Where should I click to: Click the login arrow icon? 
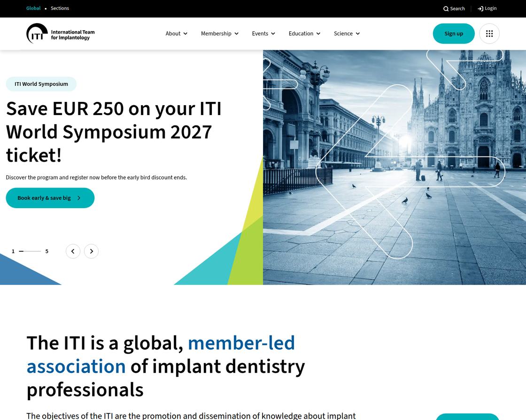tap(480, 9)
